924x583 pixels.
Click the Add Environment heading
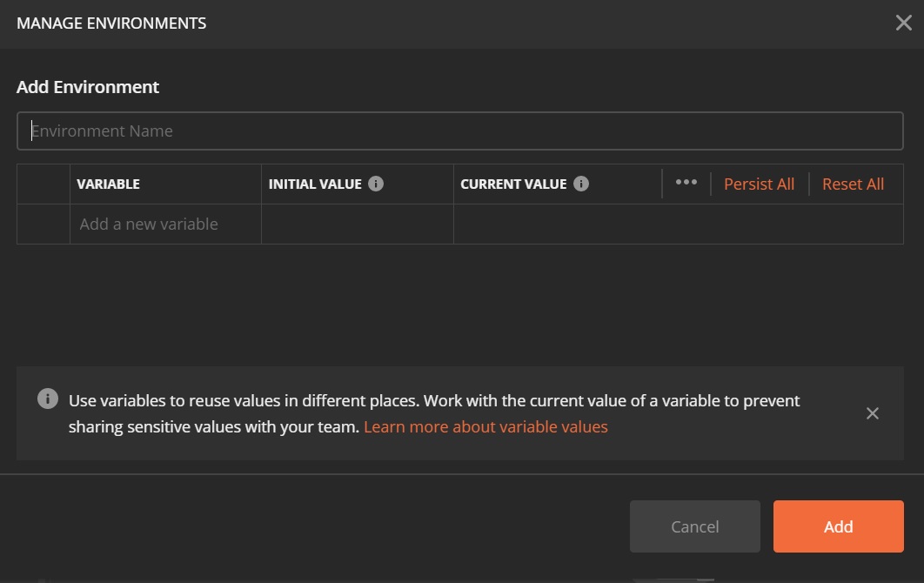(88, 87)
